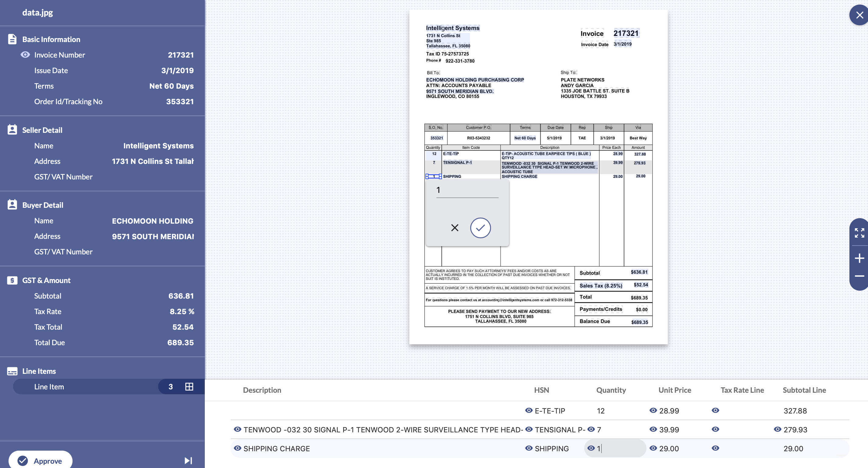The width and height of the screenshot is (868, 468).
Task: Click invoice number 217321 on document
Action: coord(626,33)
